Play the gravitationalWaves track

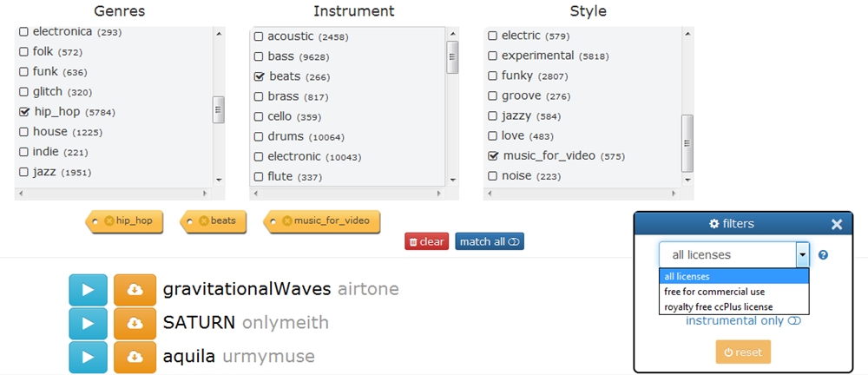tap(88, 289)
